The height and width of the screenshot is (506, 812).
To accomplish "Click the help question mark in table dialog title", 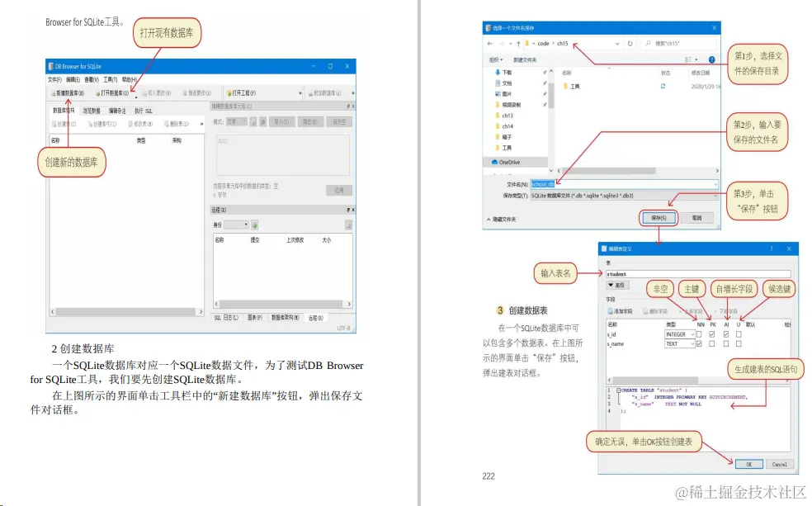I will (x=771, y=249).
